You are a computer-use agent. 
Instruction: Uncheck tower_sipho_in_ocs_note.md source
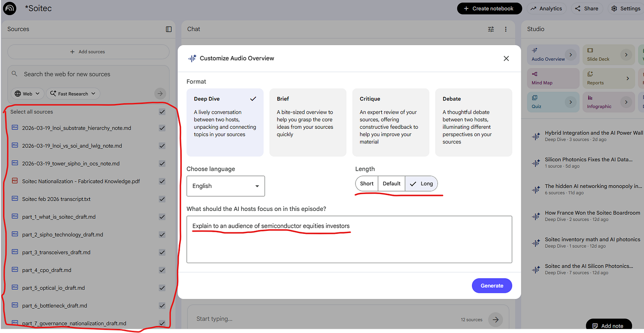click(162, 163)
